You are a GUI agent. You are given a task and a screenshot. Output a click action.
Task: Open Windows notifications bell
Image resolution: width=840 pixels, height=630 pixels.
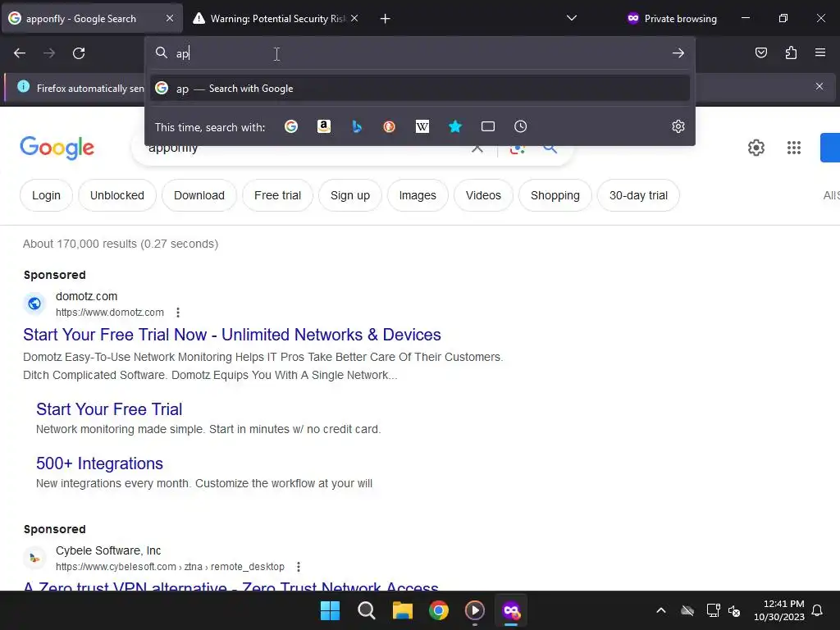(x=818, y=610)
